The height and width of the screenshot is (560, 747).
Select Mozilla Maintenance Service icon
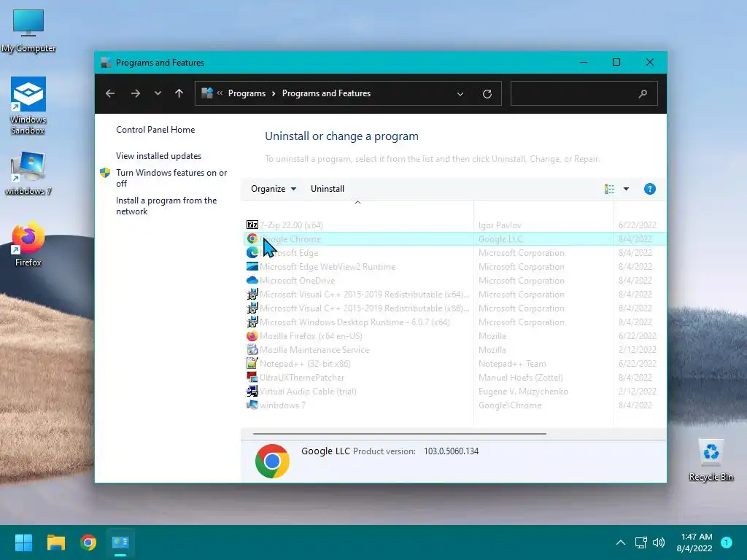coord(252,349)
